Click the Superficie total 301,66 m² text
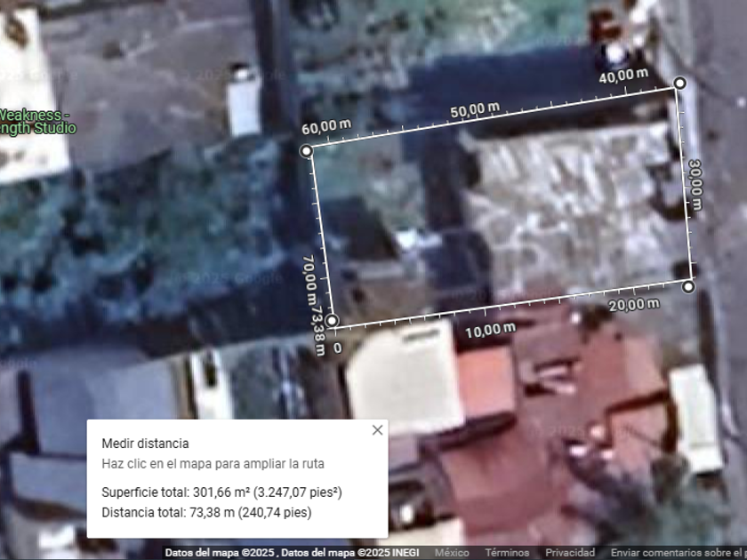 click(221, 492)
